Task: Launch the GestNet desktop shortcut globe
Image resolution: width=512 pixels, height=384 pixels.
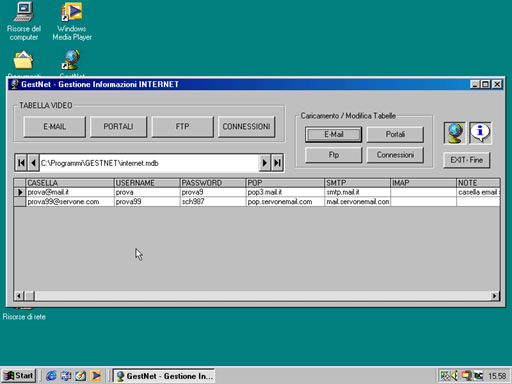Action: (72, 60)
